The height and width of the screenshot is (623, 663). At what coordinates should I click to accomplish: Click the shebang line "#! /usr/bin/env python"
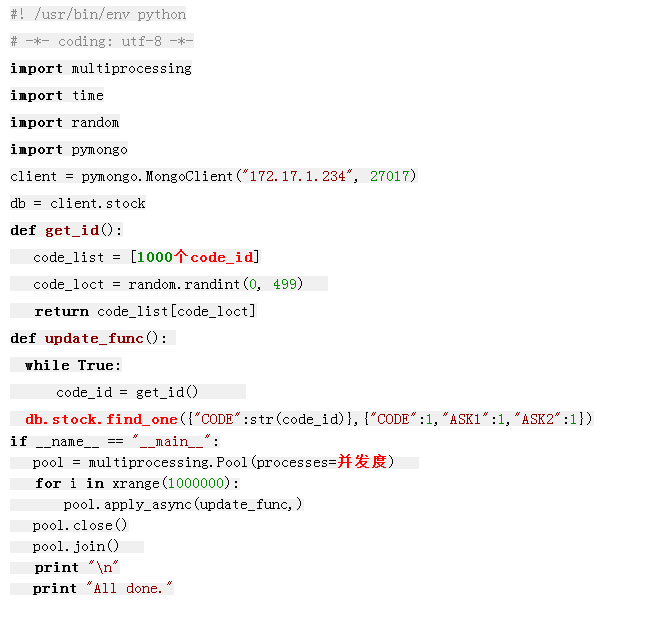point(98,14)
